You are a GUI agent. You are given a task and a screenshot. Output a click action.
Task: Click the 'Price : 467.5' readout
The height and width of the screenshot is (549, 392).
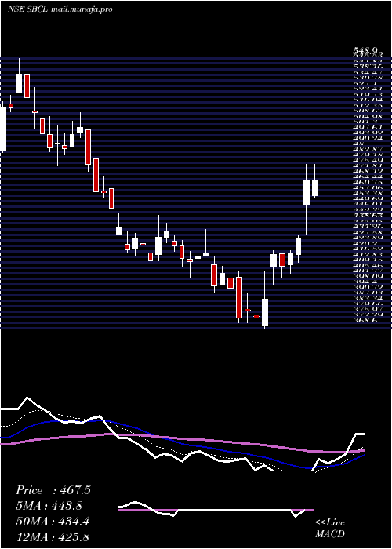click(53, 490)
